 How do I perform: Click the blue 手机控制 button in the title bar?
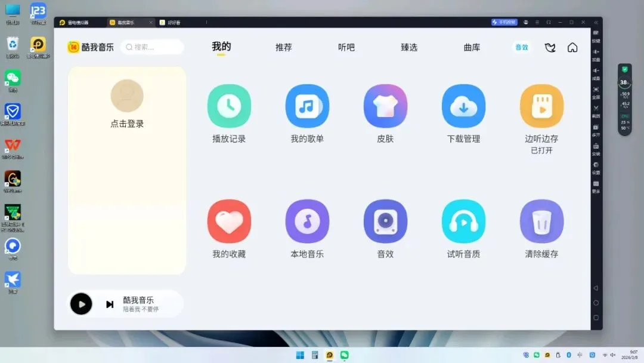[504, 22]
